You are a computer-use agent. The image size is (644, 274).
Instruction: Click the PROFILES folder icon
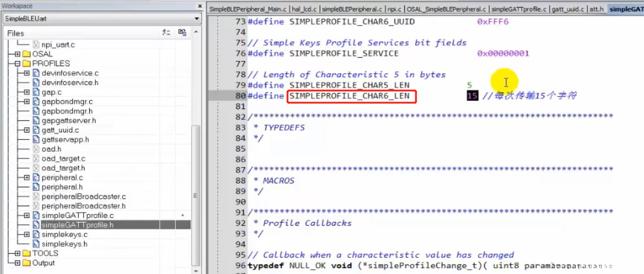[x=26, y=64]
